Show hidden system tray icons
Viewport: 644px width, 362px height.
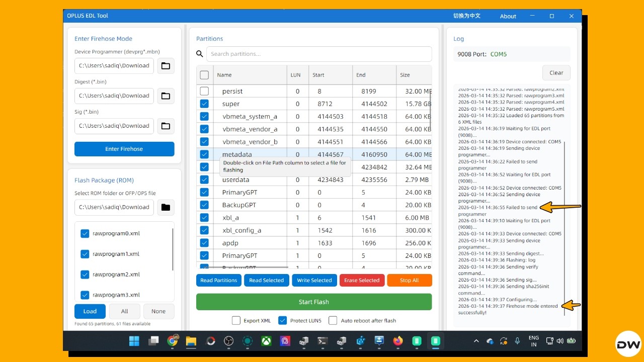pos(476,341)
